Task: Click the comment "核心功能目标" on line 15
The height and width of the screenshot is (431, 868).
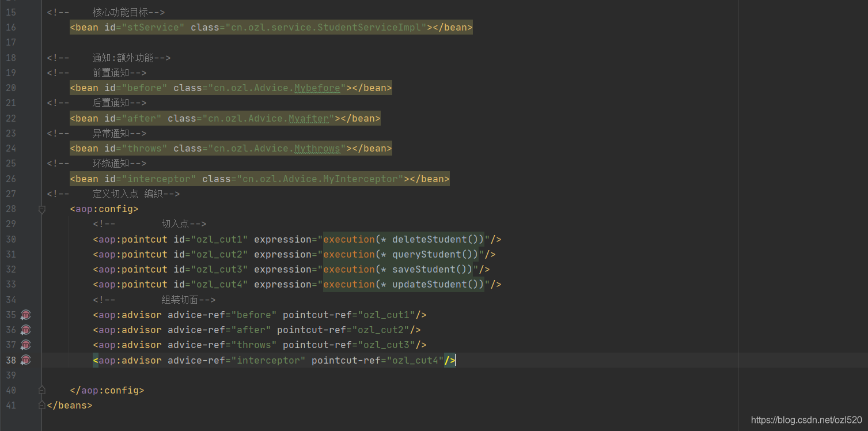Action: [x=120, y=12]
